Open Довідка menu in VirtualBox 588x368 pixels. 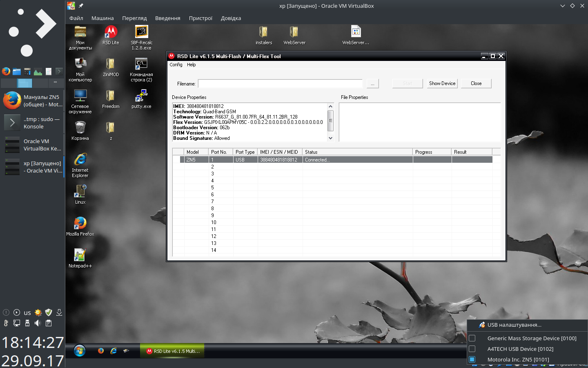click(x=231, y=18)
